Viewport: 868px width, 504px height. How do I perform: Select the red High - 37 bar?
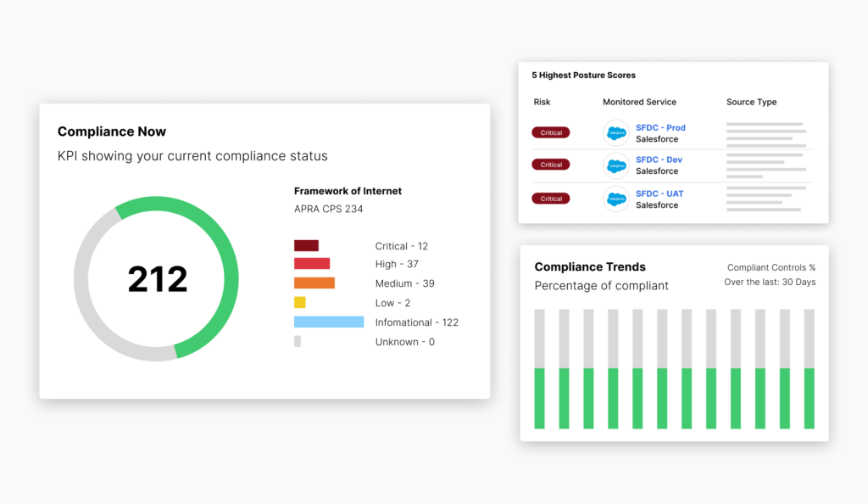coord(312,264)
